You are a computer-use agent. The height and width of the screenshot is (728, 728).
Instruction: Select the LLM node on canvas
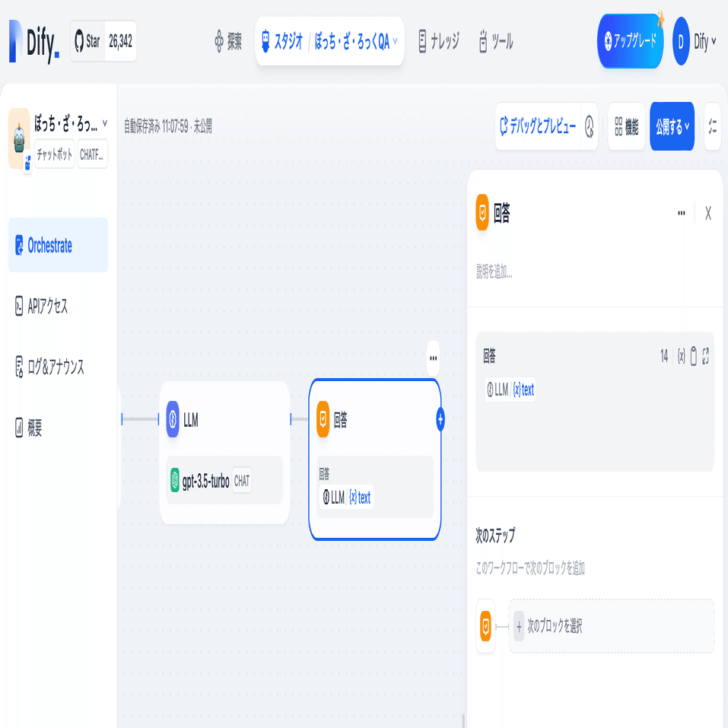point(224,453)
